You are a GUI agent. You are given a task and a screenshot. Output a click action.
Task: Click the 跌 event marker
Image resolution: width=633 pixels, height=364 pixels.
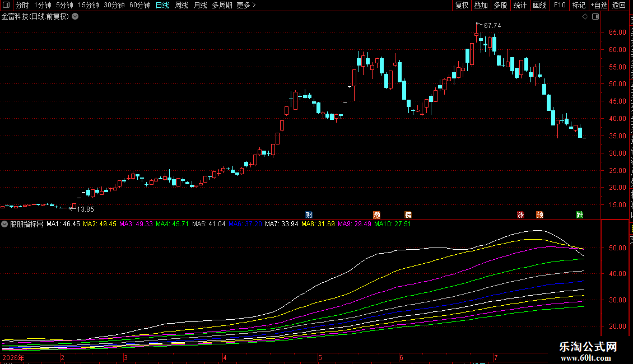(580, 214)
